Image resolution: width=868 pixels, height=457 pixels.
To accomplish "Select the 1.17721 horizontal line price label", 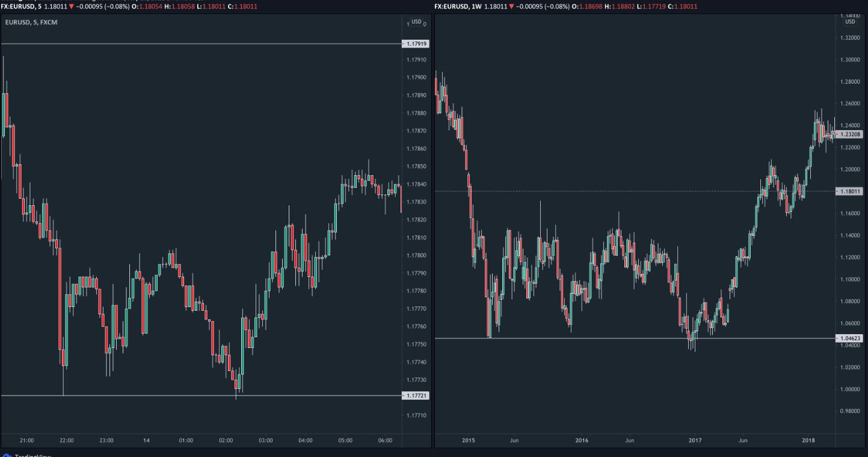I will coord(416,396).
